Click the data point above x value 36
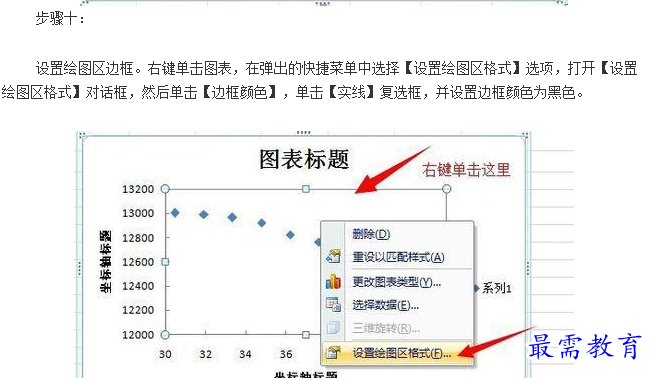Image resolution: width=650 pixels, height=378 pixels. click(x=290, y=235)
